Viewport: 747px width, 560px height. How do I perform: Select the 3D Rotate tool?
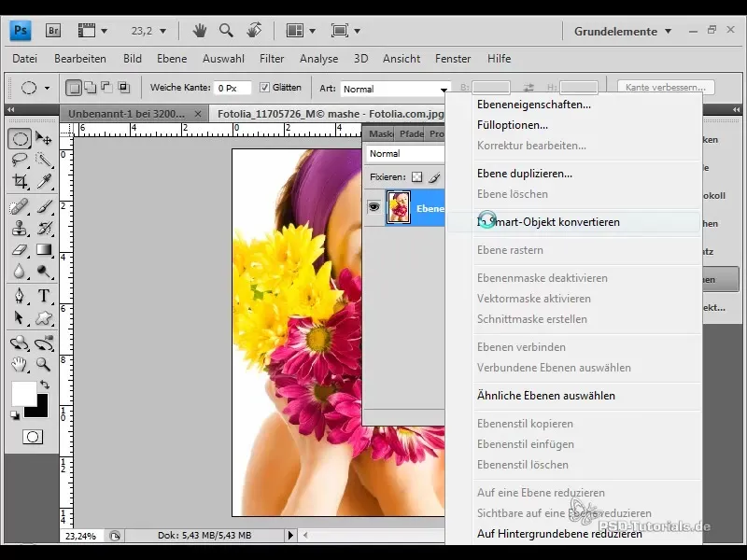20,343
